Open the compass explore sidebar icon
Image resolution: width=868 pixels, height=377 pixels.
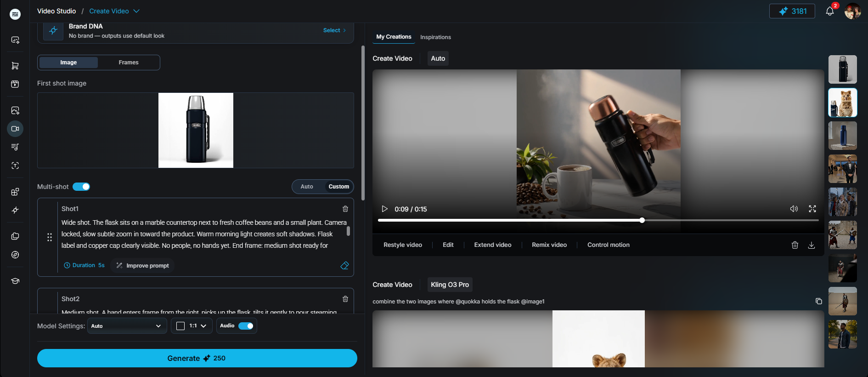[15, 255]
